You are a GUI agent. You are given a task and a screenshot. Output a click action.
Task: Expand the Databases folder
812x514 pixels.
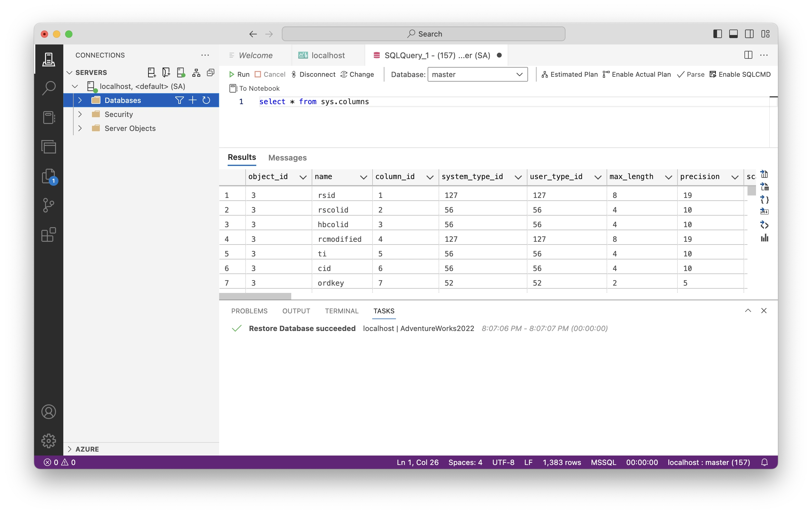(x=80, y=100)
